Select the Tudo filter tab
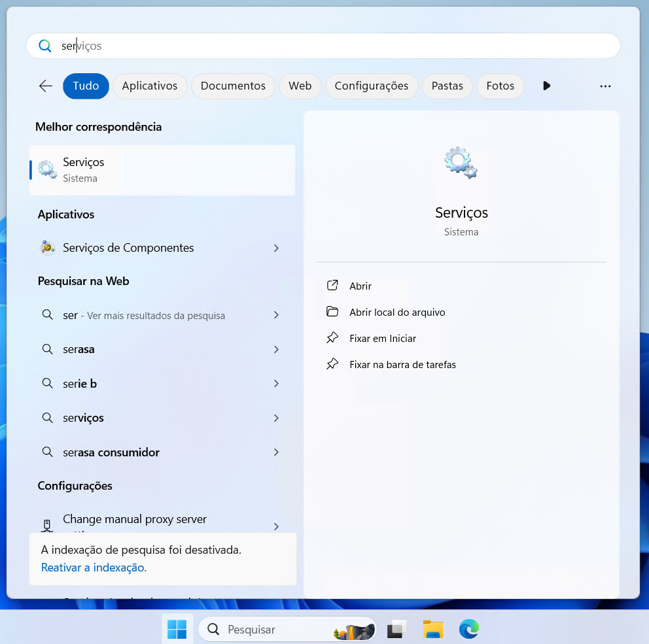This screenshot has width=649, height=644. pos(86,86)
